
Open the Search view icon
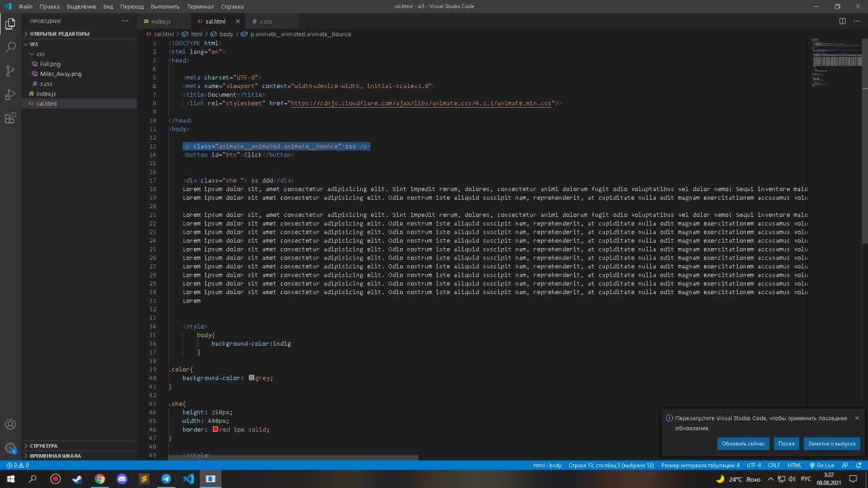(x=10, y=47)
